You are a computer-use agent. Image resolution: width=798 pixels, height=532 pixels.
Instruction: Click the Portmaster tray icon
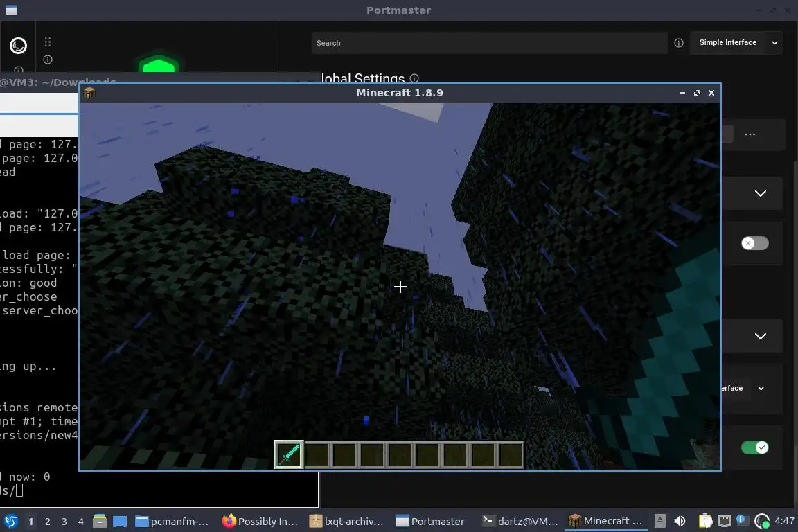tap(762, 521)
